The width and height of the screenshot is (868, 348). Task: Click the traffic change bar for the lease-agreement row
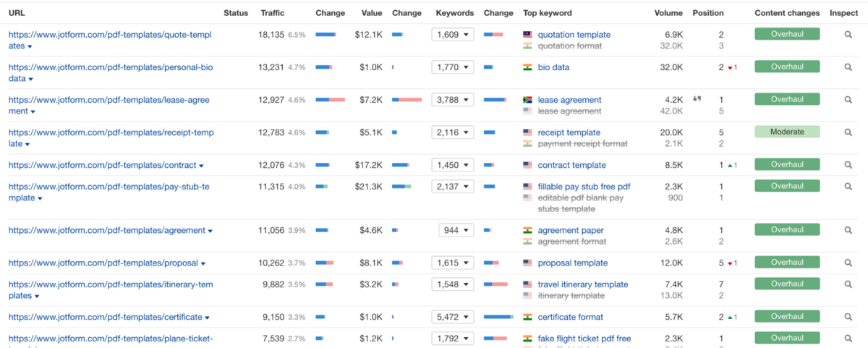tap(330, 100)
